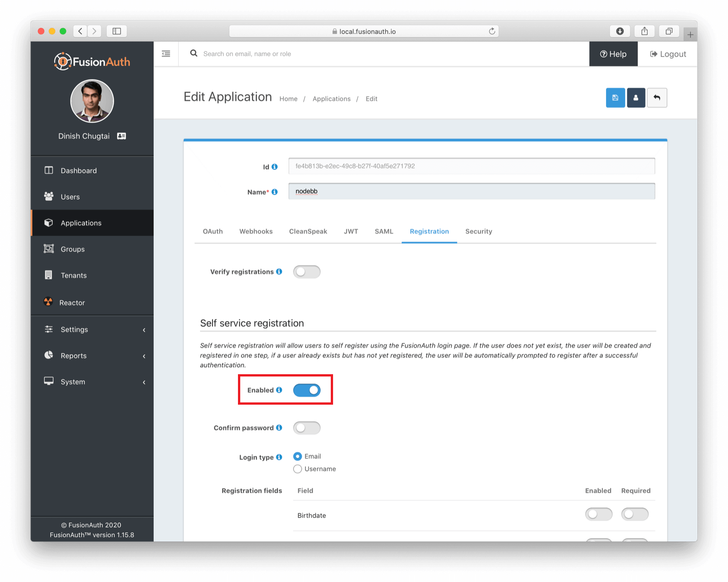
Task: Click the Verify registrations info icon
Action: [279, 271]
